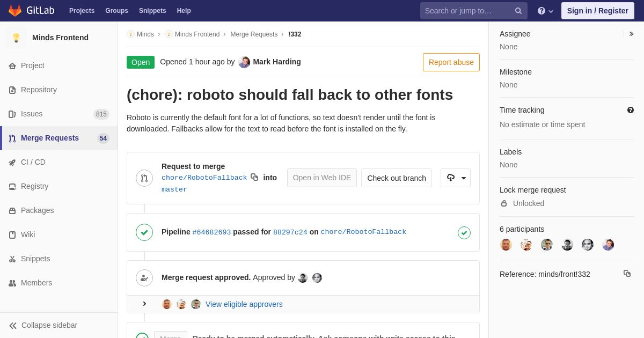Click the Time tracking help icon

pos(631,110)
